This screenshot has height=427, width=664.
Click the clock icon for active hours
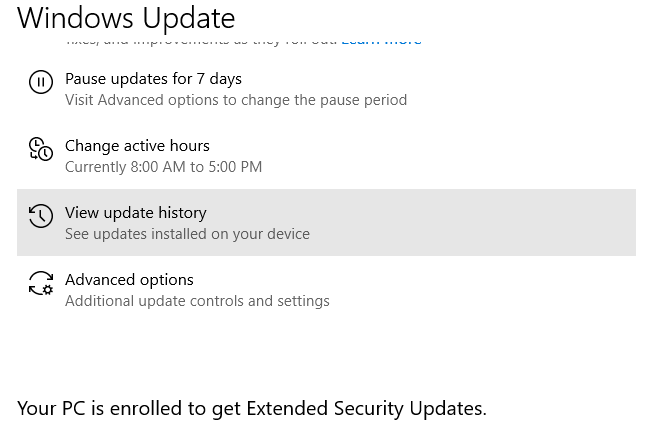point(40,149)
